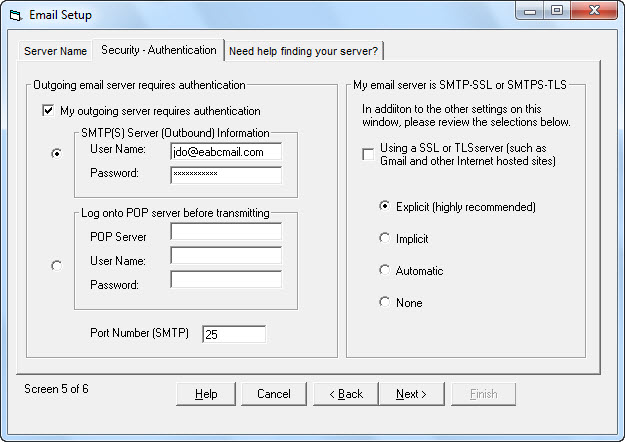Click the Cancel button
Screen dimensions: 625x442
[274, 394]
